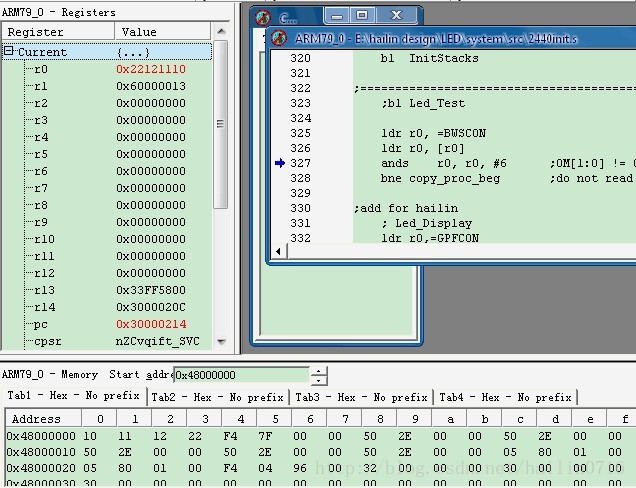The height and width of the screenshot is (488, 636).
Task: Select Tab1 hex memory tab
Action: pyautogui.click(x=73, y=397)
